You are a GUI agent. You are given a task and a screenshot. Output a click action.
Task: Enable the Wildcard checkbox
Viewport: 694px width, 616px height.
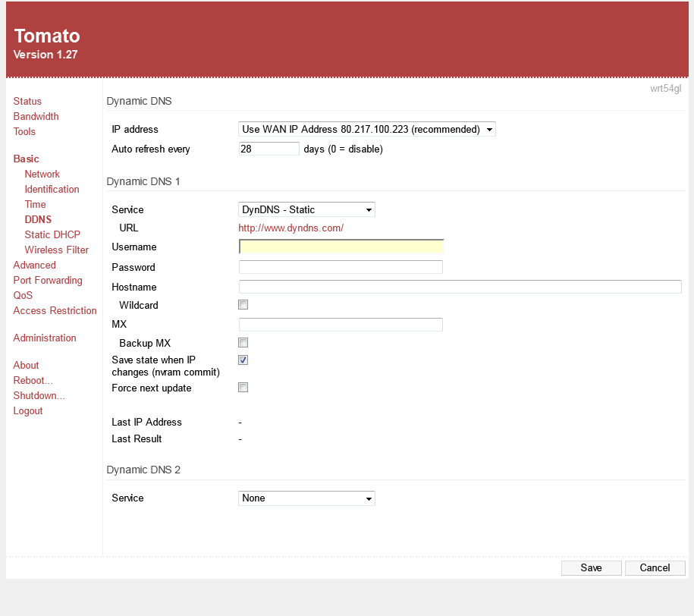point(243,305)
